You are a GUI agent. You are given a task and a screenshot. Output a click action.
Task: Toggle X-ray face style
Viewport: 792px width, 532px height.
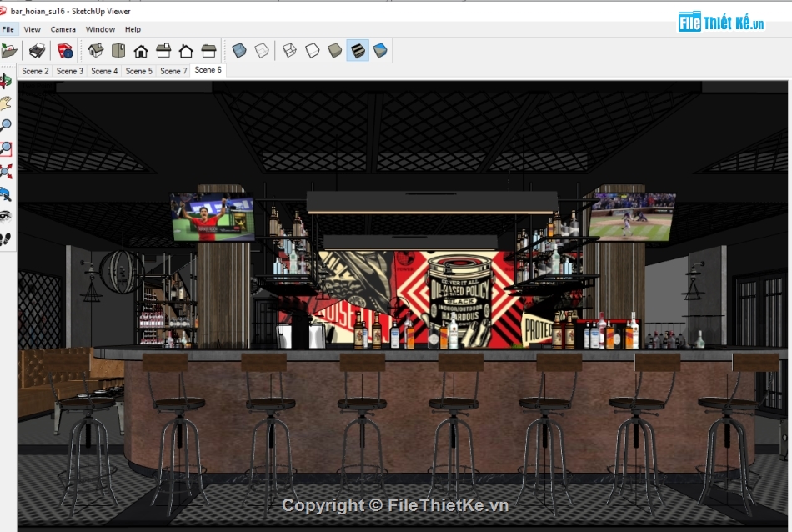click(239, 51)
